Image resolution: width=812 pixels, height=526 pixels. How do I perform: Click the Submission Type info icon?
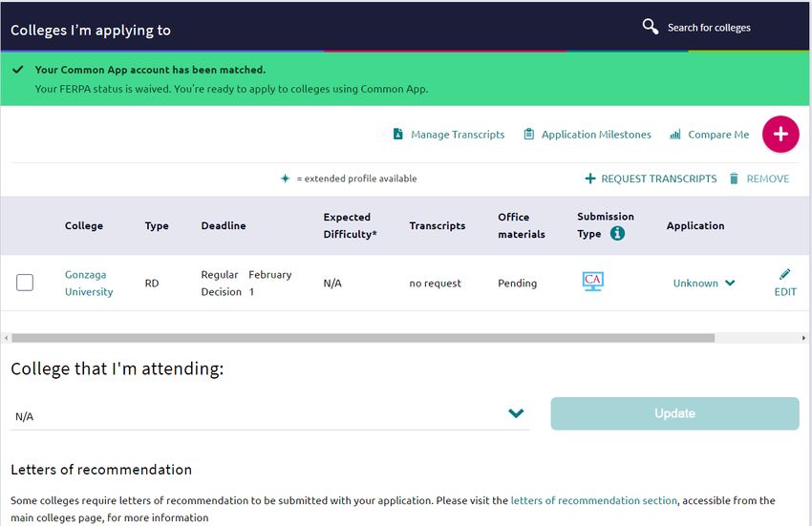click(x=617, y=234)
